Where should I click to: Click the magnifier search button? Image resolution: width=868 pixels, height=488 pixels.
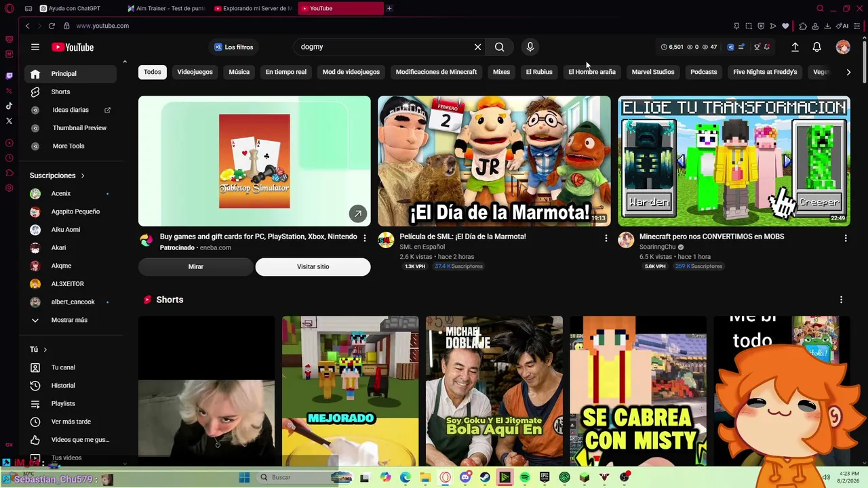[500, 47]
